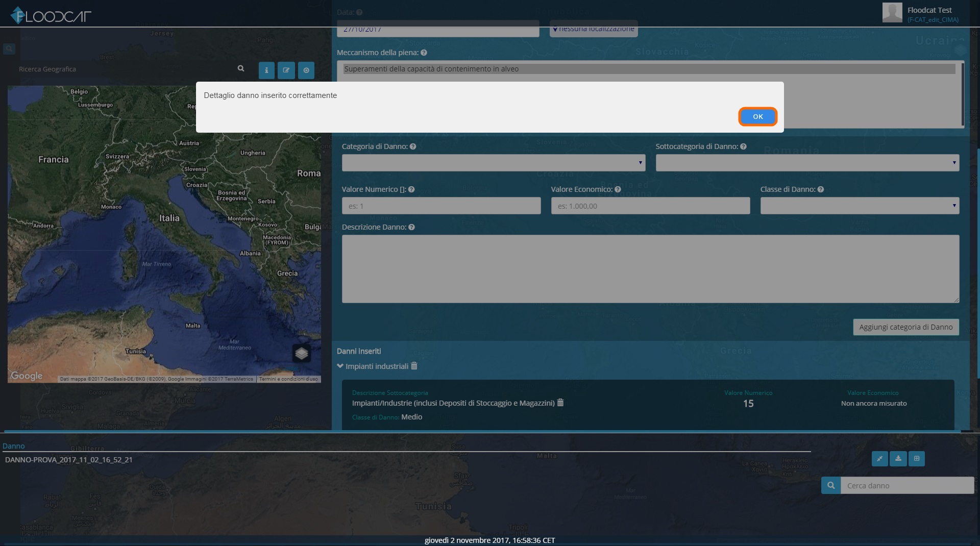Image resolution: width=980 pixels, height=546 pixels.
Task: Show help for Valore Numerico
Action: (411, 189)
